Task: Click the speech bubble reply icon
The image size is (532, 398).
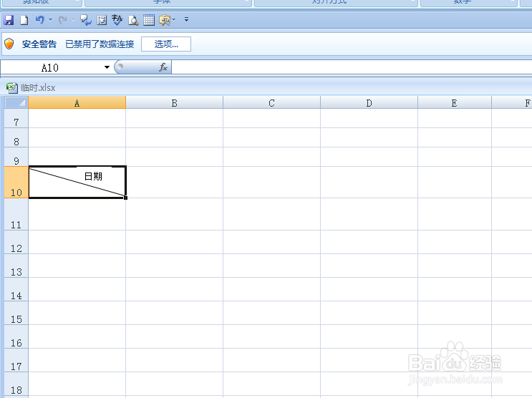Action: [x=85, y=20]
